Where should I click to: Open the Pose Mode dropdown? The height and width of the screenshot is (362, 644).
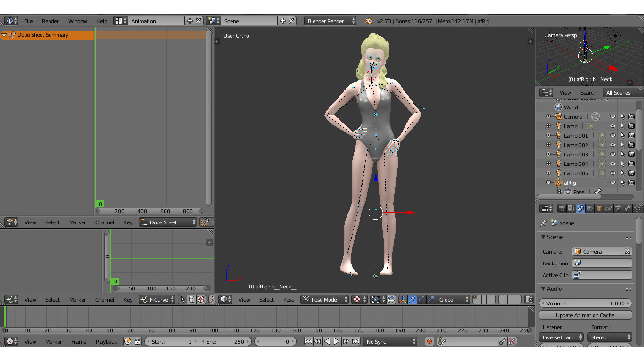[324, 299]
